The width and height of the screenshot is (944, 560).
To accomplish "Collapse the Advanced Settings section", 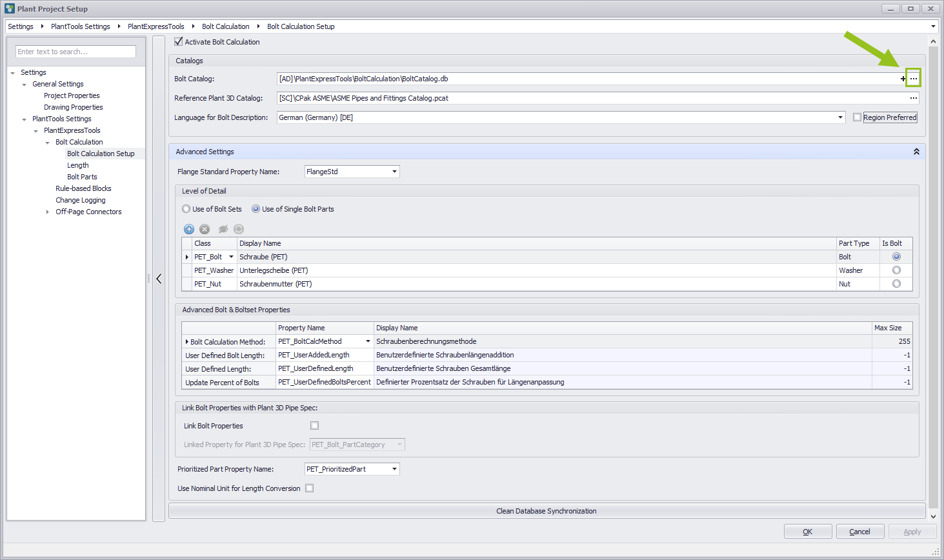I will (x=916, y=152).
